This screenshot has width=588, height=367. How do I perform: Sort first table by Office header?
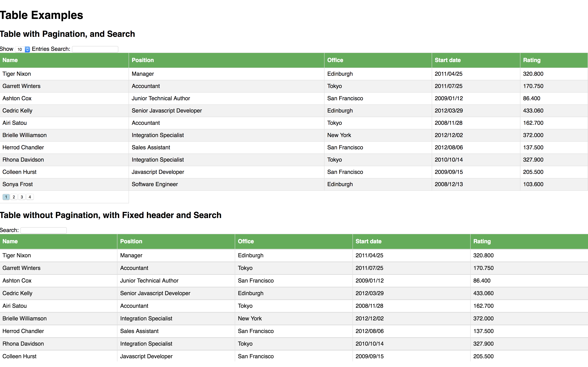pyautogui.click(x=335, y=60)
